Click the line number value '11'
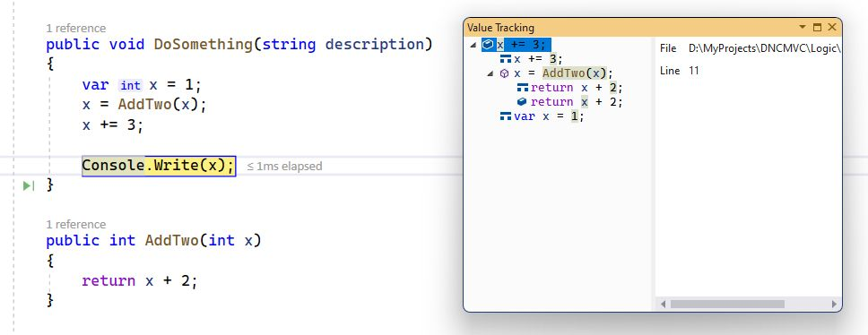Viewport: 868px width, 335px height. pos(694,71)
